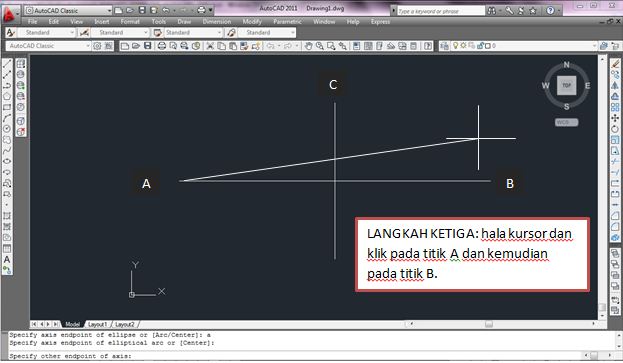Screen dimensions: 623x363
Task: Click the Plot (print) icon in Standard toolbar
Action: tap(162, 46)
